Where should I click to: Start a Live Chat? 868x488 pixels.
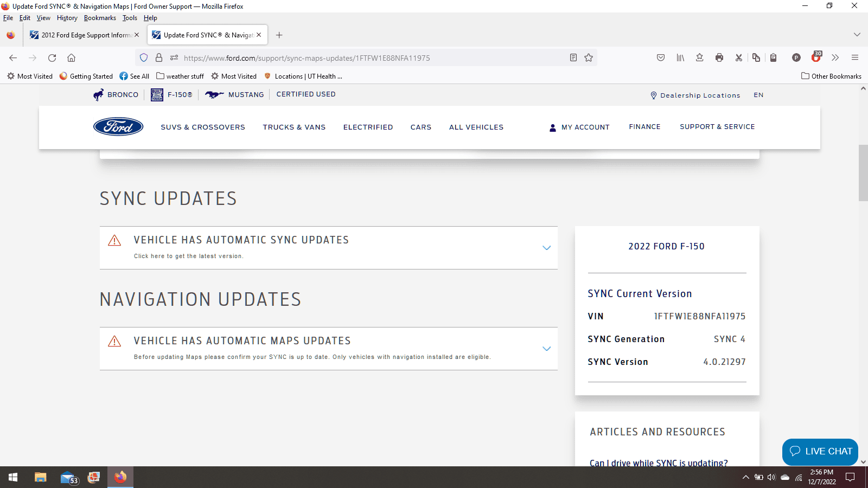point(820,452)
